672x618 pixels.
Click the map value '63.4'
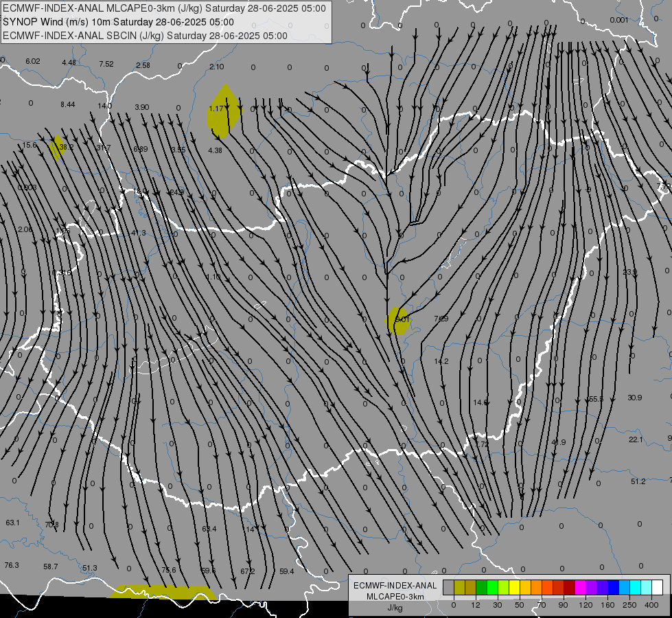pos(209,528)
